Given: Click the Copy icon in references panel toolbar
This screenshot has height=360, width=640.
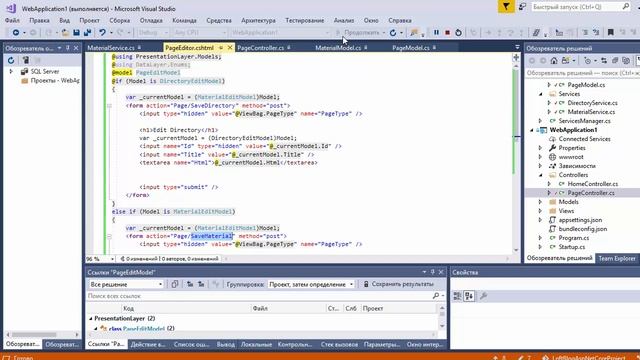Looking at the screenshot, I should tap(175, 284).
